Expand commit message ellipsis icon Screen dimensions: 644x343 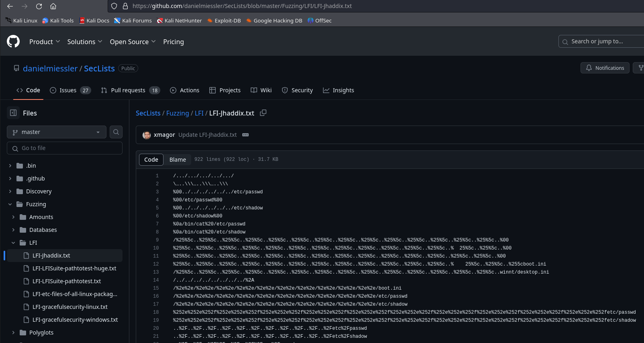(x=245, y=135)
